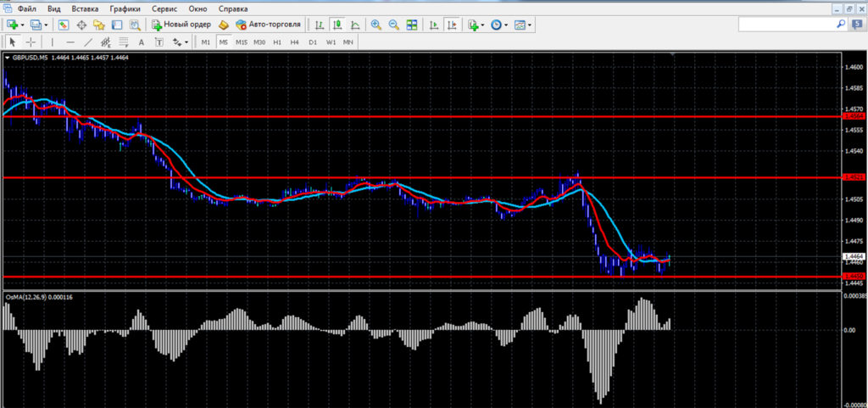
Task: Open the Periods clock icon
Action: coord(497,25)
